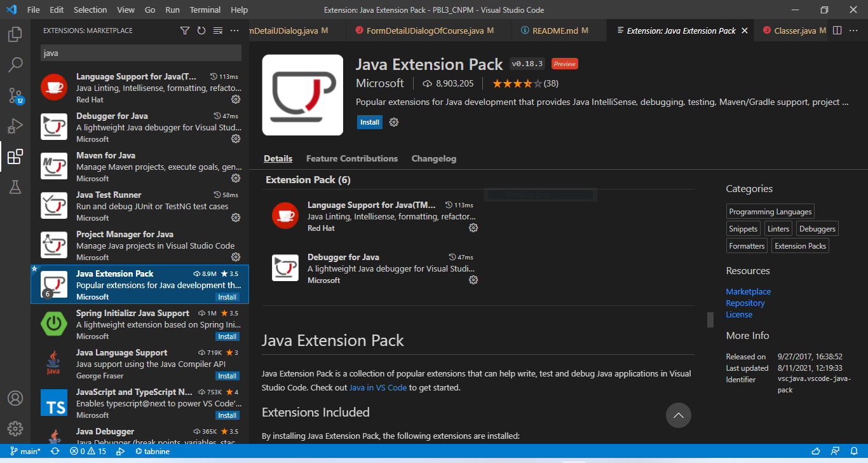Open the Extensions view icon
Screen dimensions: 868x463
tap(15, 156)
